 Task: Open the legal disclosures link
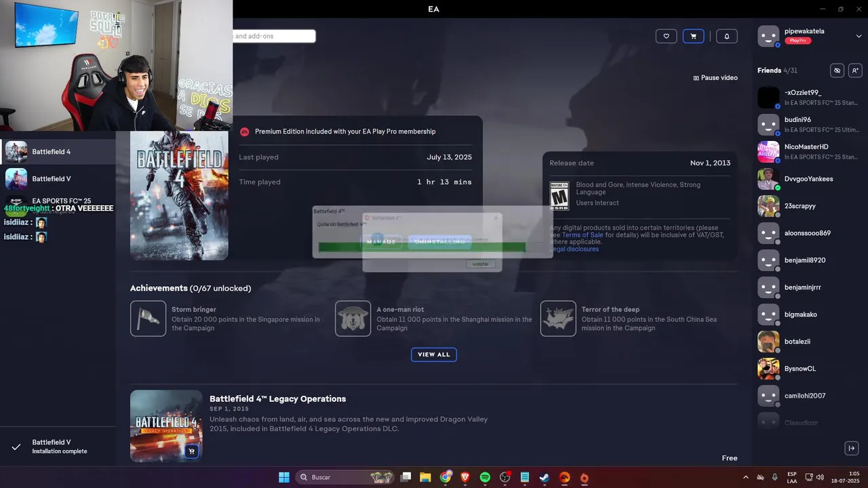(x=574, y=249)
